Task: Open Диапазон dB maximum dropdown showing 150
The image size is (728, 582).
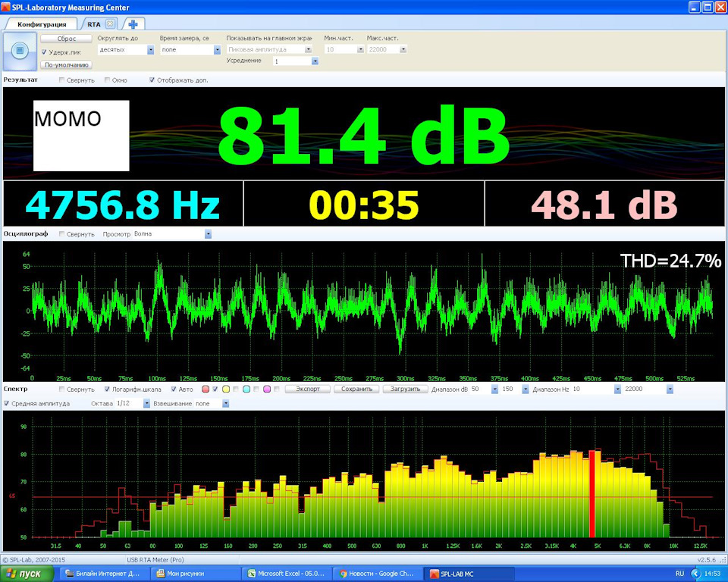Action: coord(525,389)
